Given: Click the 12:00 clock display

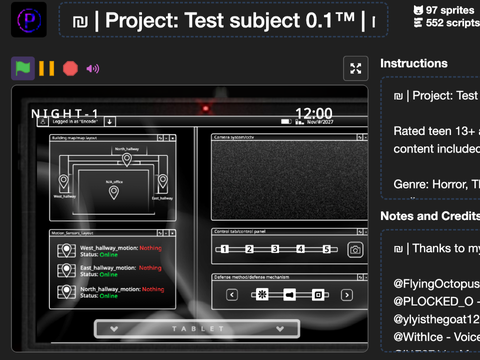Looking at the screenshot, I should click(x=314, y=113).
